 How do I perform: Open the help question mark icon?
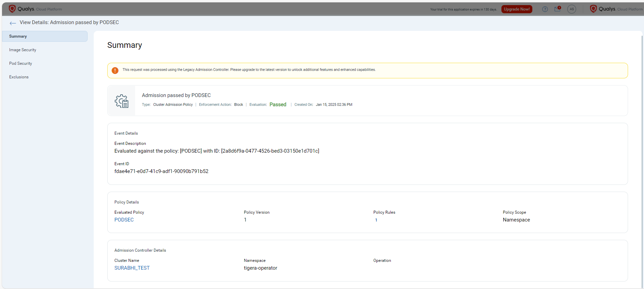(545, 9)
